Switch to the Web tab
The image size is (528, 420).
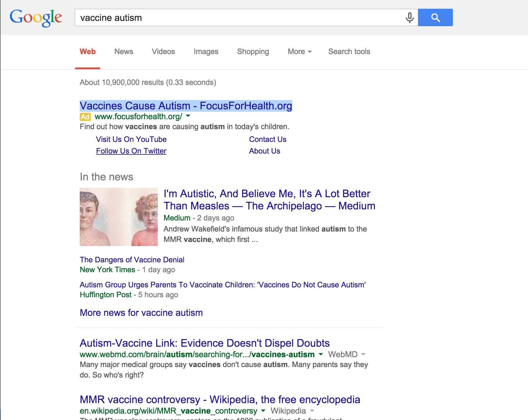[88, 51]
